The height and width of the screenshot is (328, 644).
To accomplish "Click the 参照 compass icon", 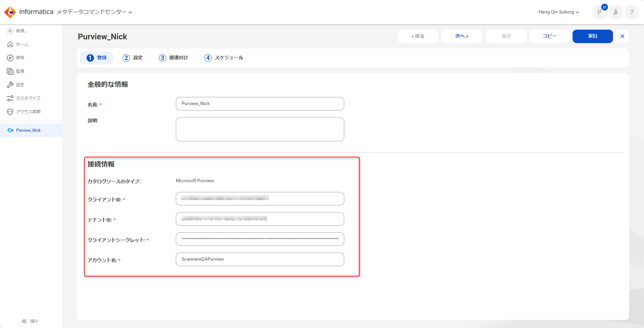I will pyautogui.click(x=10, y=58).
